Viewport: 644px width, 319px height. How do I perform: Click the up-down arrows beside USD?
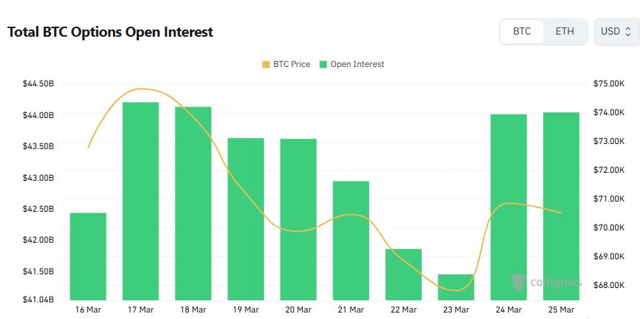pyautogui.click(x=628, y=32)
